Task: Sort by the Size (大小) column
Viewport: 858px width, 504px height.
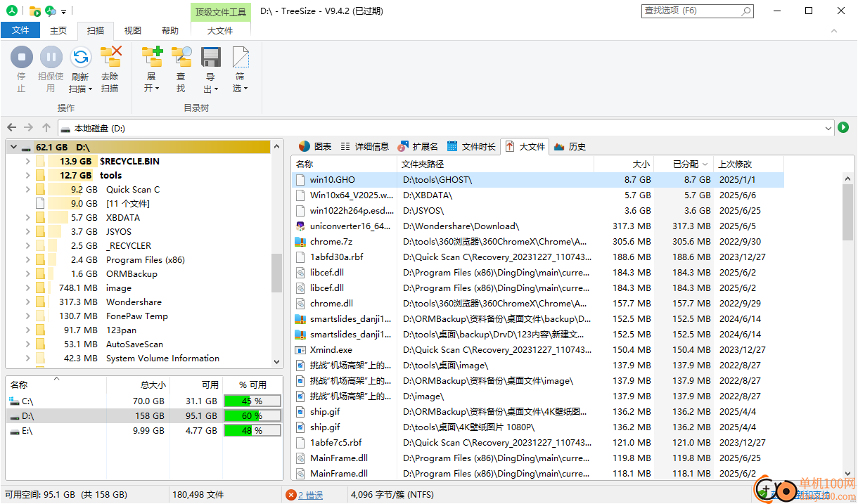Action: [x=625, y=164]
